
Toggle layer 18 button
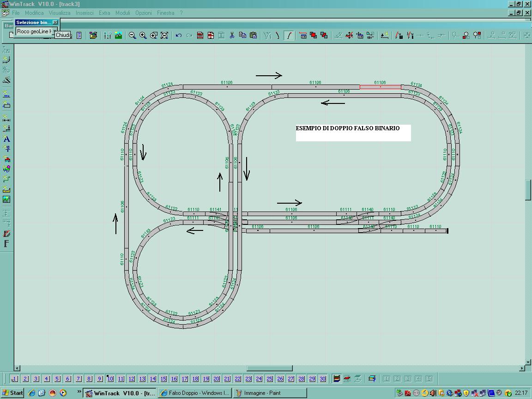(x=195, y=379)
